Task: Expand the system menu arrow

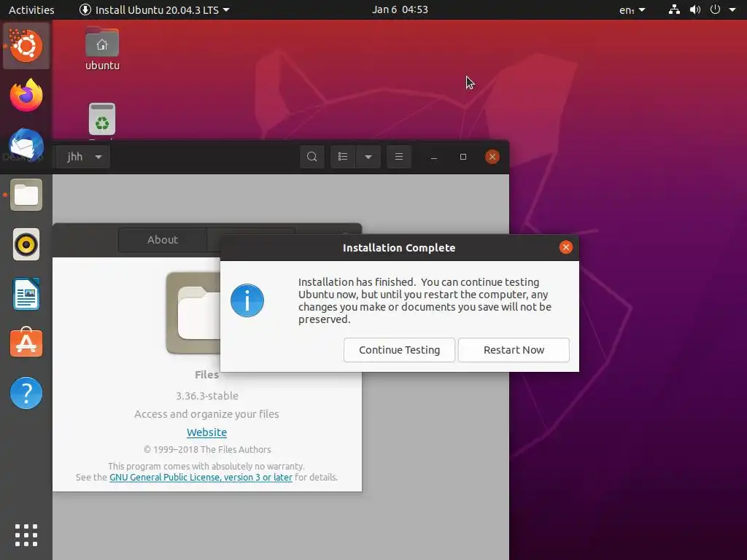Action: pyautogui.click(x=732, y=9)
